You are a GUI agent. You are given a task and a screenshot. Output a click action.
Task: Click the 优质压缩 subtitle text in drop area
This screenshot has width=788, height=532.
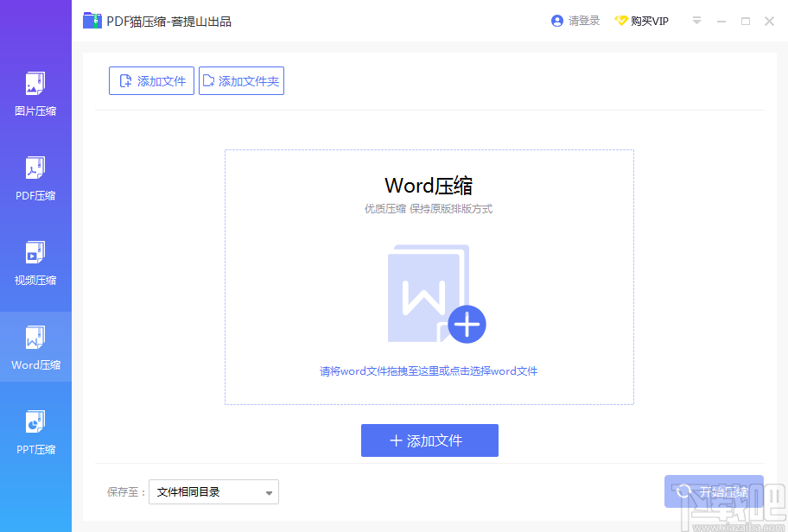point(429,208)
